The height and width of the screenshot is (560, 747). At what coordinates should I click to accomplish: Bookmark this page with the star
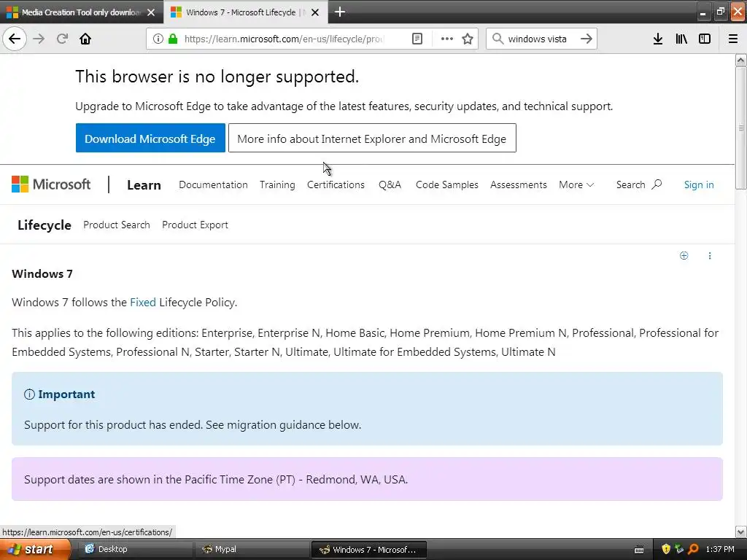(468, 39)
